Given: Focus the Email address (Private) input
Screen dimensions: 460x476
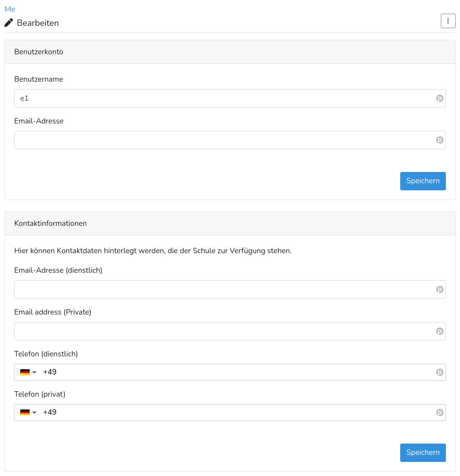Looking at the screenshot, I should click(230, 331).
